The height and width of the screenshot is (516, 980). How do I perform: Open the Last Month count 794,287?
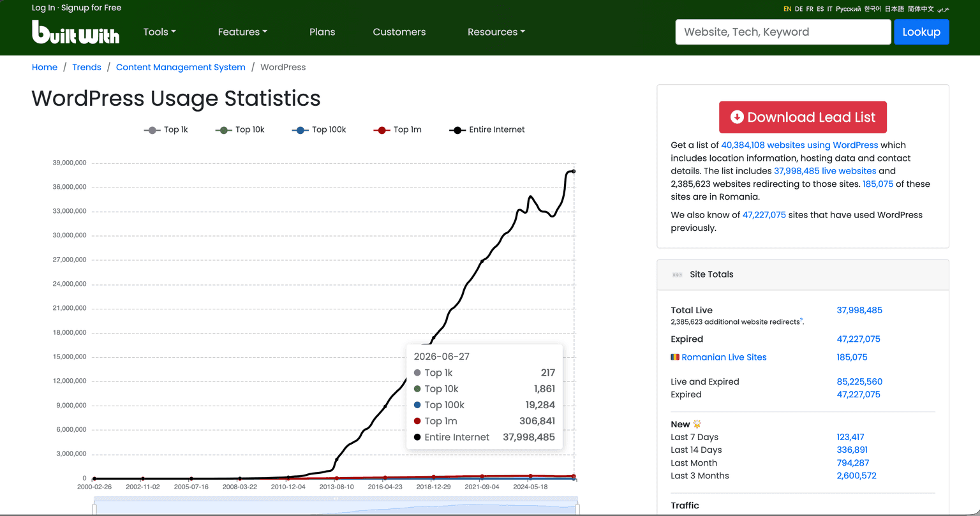[x=852, y=463]
